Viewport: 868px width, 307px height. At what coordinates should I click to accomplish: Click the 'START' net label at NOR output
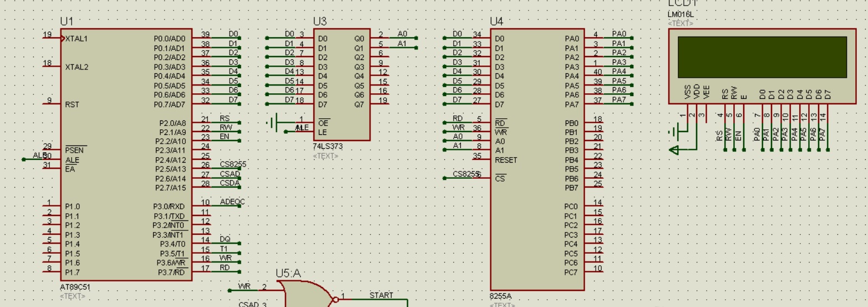(381, 295)
